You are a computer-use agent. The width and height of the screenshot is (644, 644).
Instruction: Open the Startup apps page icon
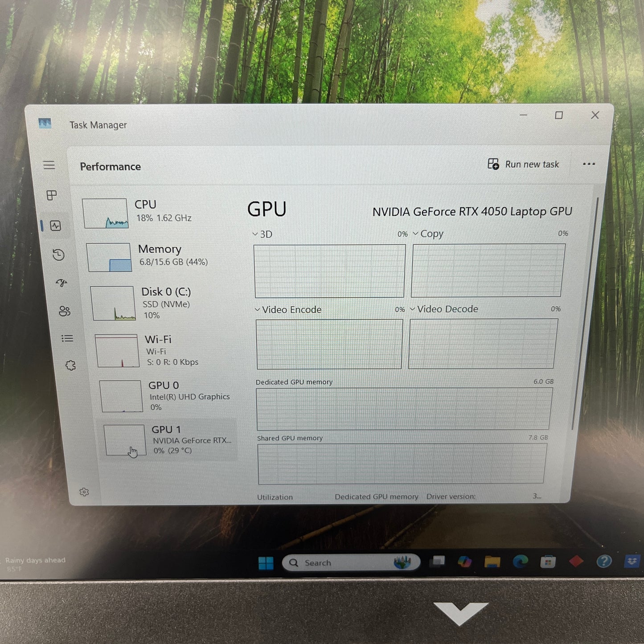(62, 283)
